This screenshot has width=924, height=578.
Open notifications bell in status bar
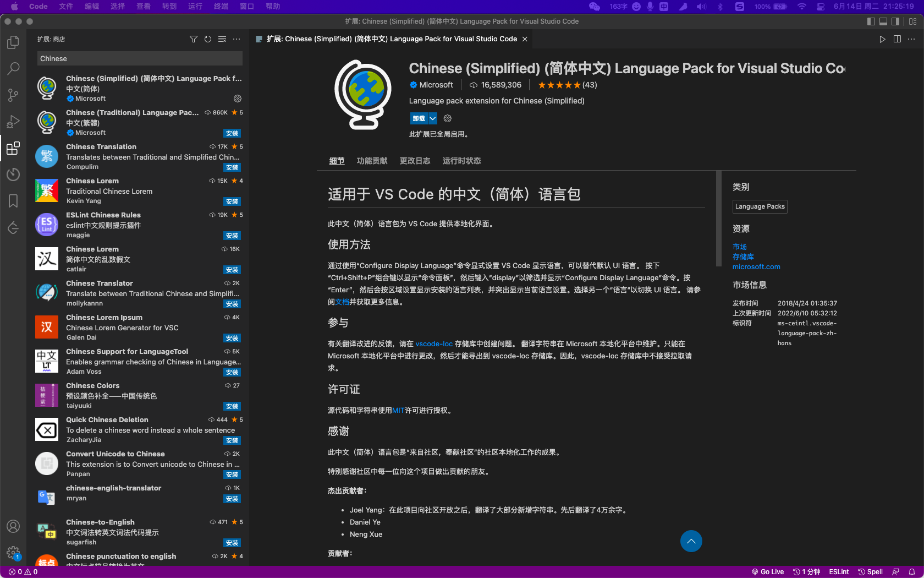[x=912, y=572]
